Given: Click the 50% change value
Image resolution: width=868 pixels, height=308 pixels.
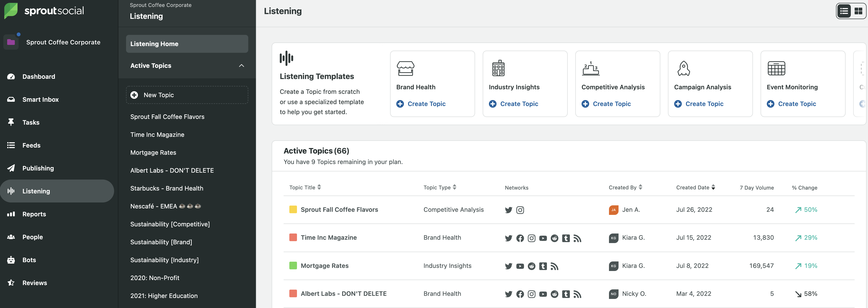Looking at the screenshot, I should 806,210.
